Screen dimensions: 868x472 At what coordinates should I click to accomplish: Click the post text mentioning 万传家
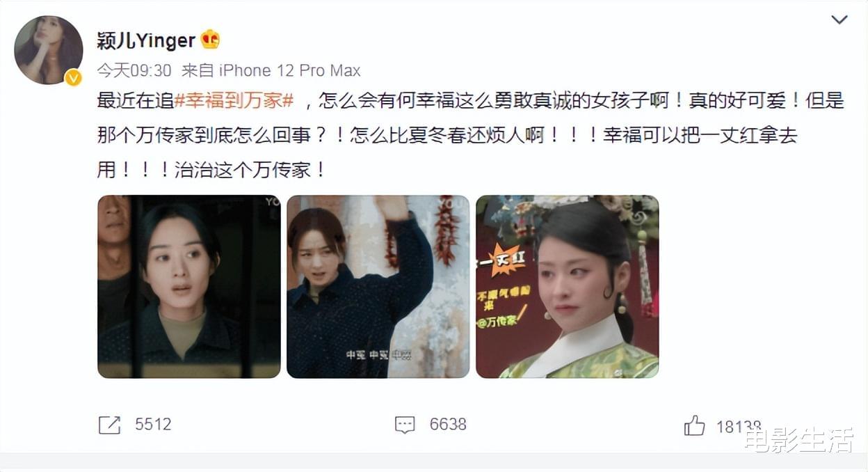[x=471, y=135]
